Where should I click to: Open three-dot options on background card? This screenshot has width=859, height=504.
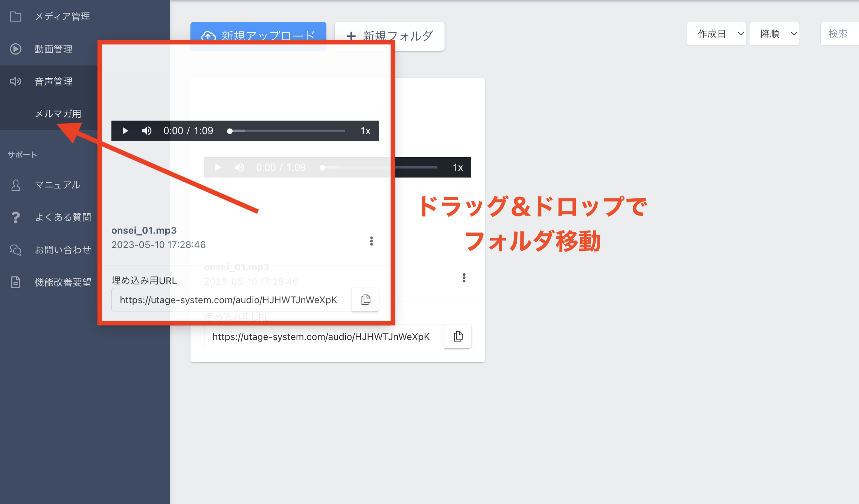coord(464,278)
